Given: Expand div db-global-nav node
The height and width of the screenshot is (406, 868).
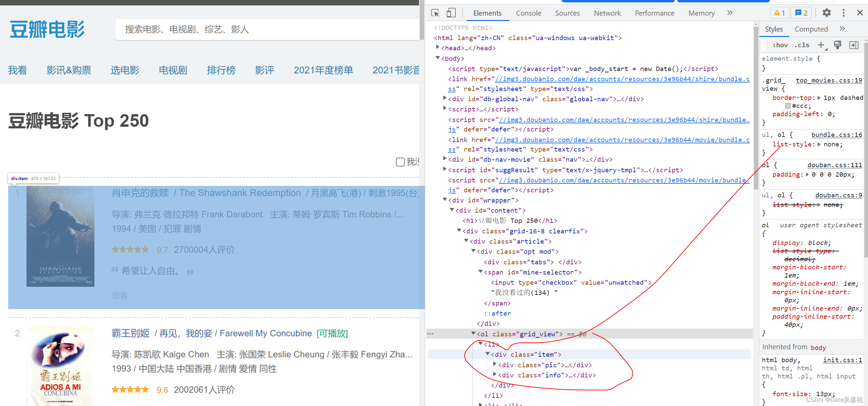Looking at the screenshot, I should [x=445, y=99].
